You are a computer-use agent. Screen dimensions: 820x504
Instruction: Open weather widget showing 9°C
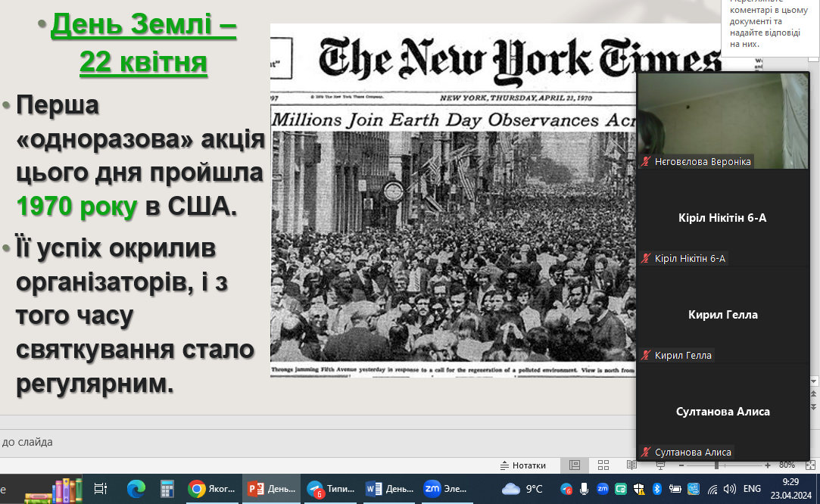pos(522,489)
